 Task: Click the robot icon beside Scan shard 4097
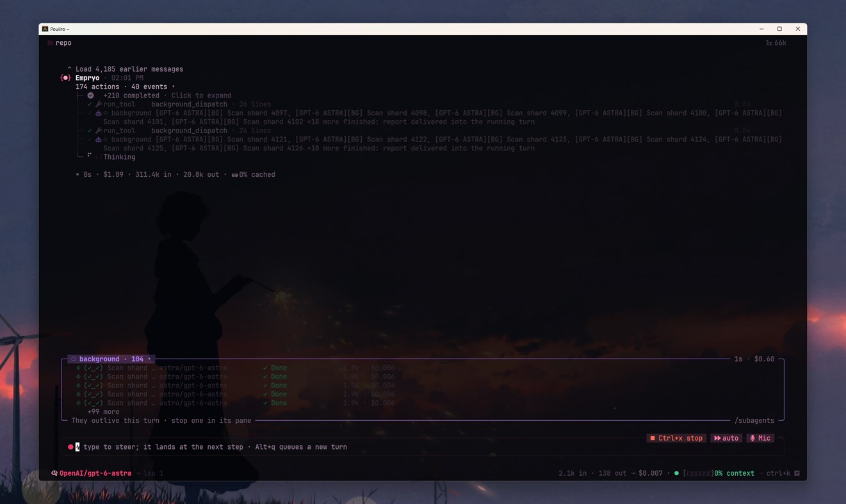click(98, 113)
